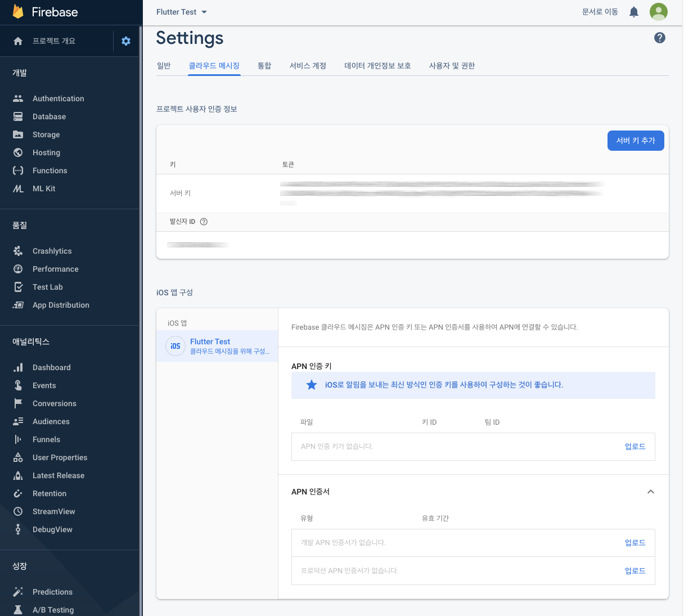This screenshot has height=616, width=684.
Task: Click the sidebar vertical scrollbar
Action: [x=141, y=321]
